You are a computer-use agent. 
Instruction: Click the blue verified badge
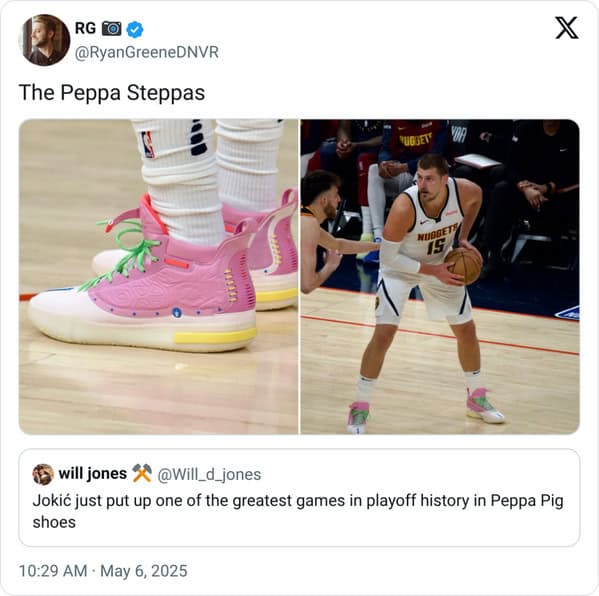point(135,29)
